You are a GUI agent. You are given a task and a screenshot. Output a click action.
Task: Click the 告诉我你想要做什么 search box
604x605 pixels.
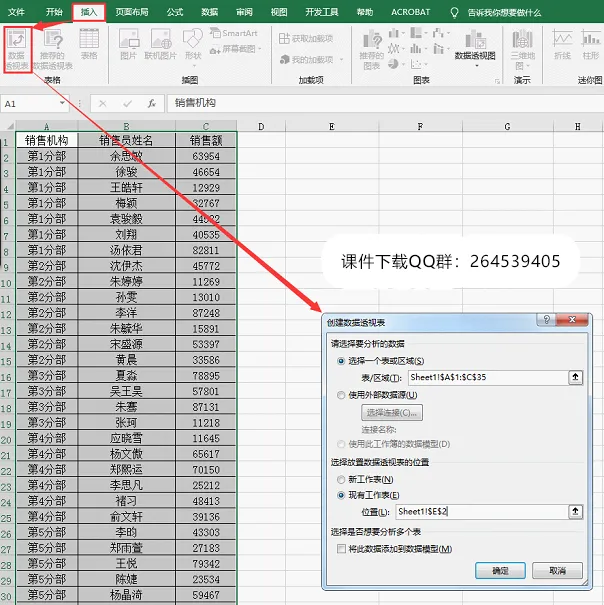[x=504, y=13]
